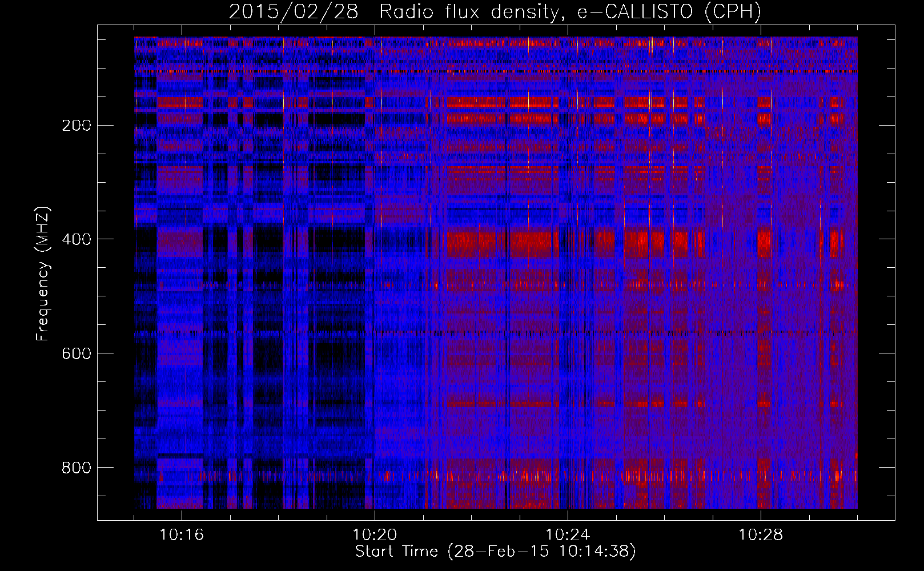Viewport: 924px width, 571px height.
Task: Click the '10:28' time tick label
Action: coord(761,535)
